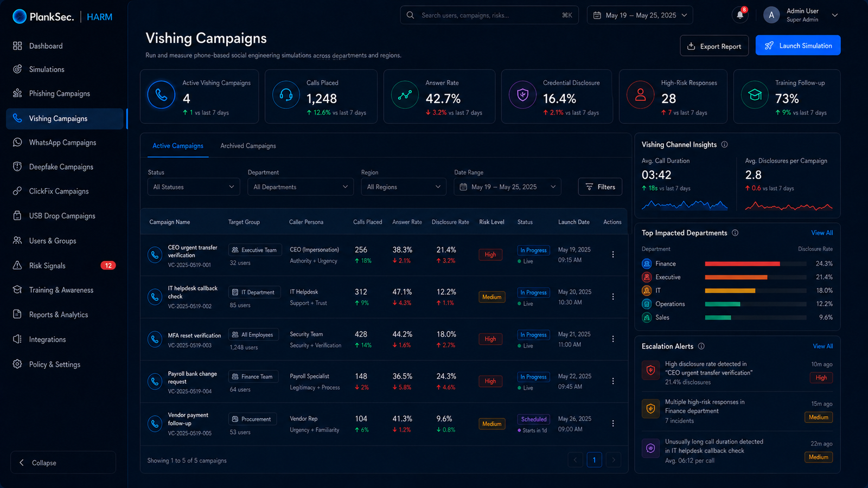Viewport: 868px width, 488px height.
Task: Click the Avg. Call Duration sparkline chart
Action: click(x=685, y=205)
